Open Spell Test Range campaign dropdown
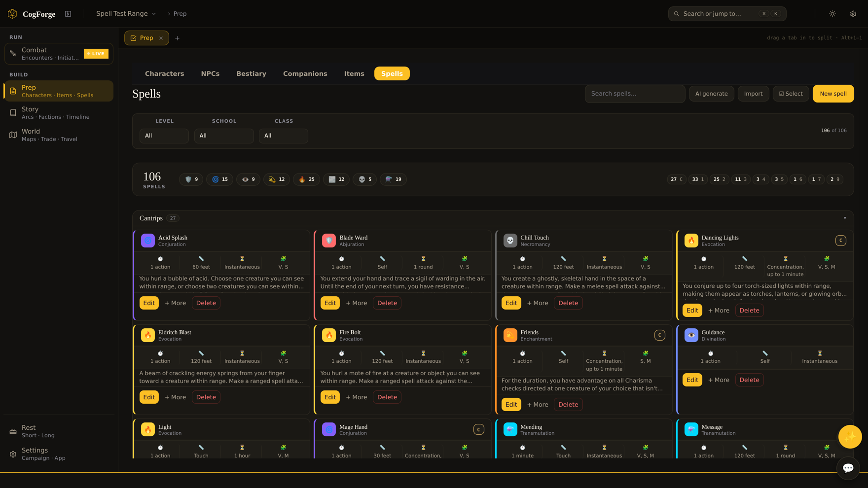868x488 pixels. 126,14
